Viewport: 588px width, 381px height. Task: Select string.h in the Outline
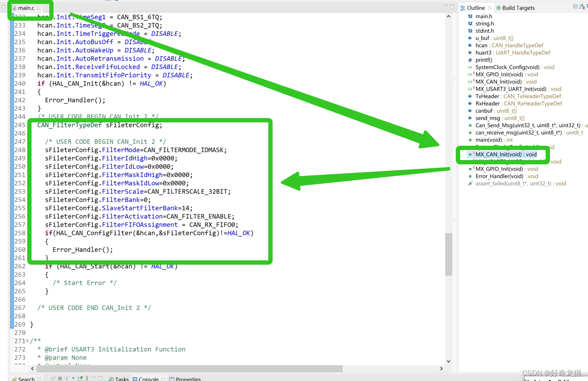[x=481, y=24]
